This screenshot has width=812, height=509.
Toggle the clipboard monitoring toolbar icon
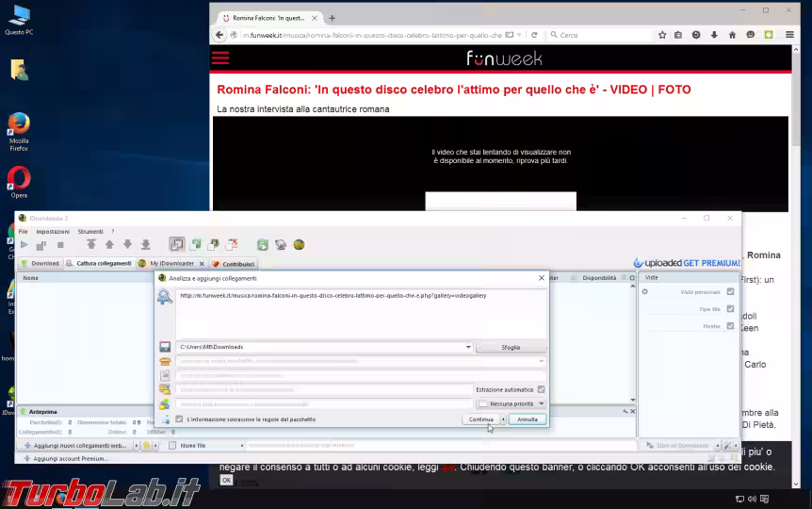(176, 245)
